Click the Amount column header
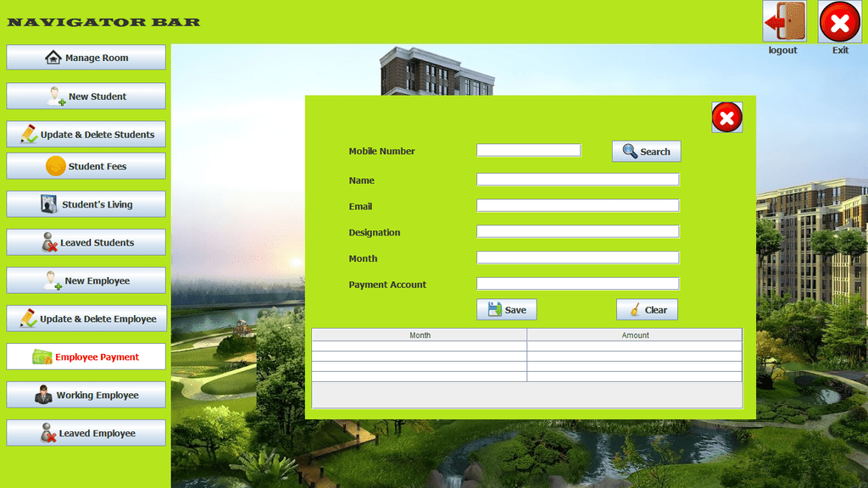Viewport: 868px width, 488px height. [635, 335]
